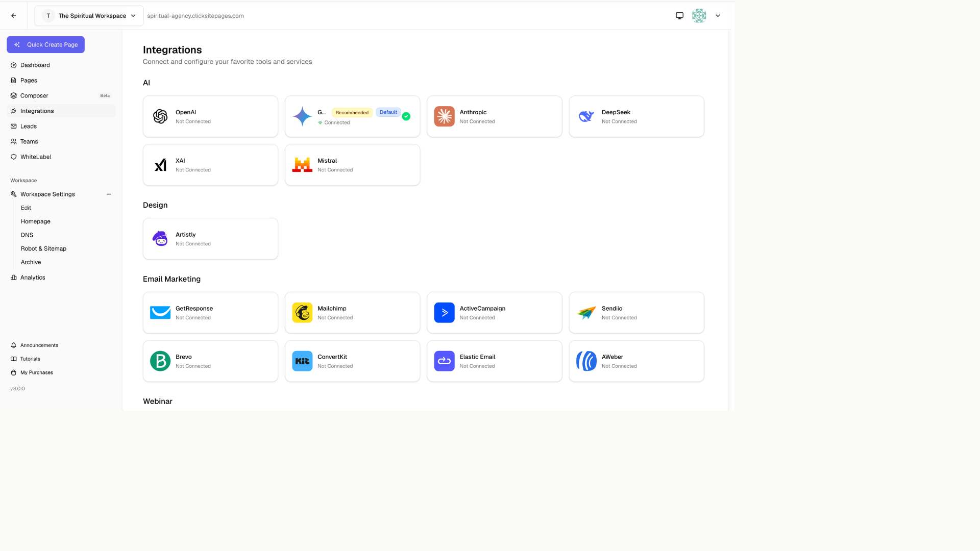The image size is (980, 551).
Task: Click the Brevo B logo icon
Action: pos(160,361)
